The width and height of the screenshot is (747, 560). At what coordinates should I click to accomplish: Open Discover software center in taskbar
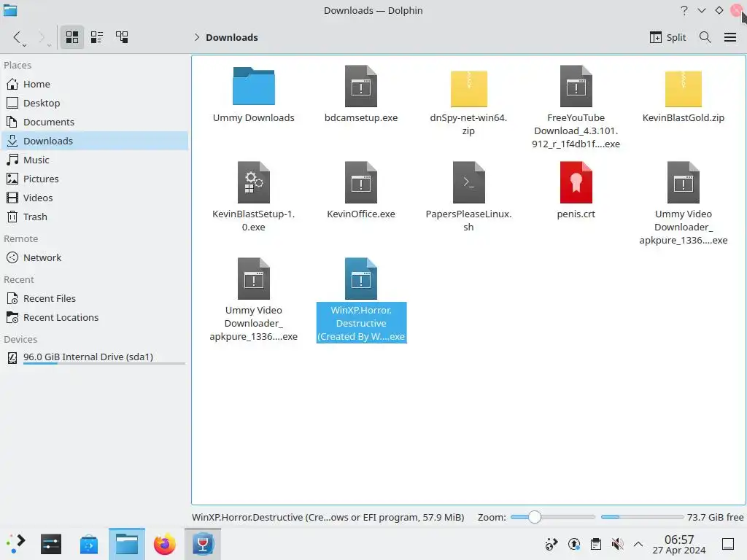click(x=88, y=544)
